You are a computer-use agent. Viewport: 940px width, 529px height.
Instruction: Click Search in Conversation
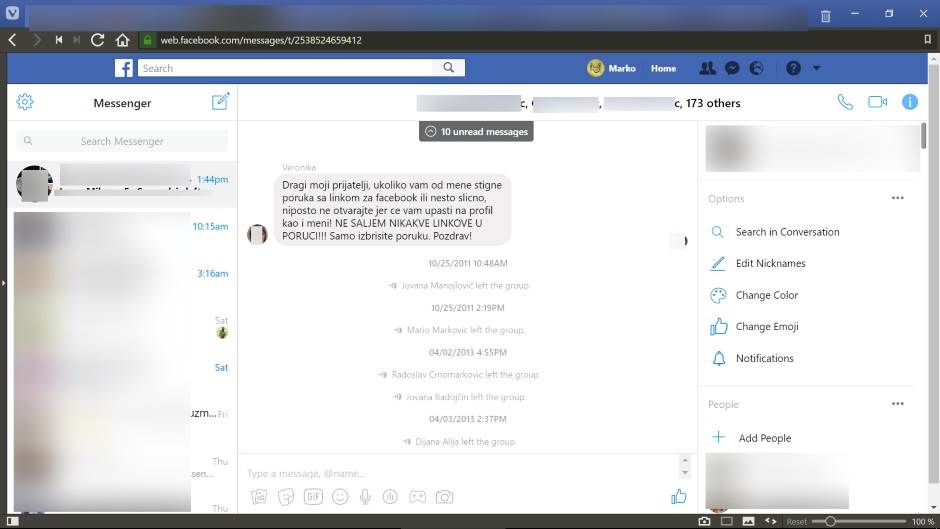[787, 232]
